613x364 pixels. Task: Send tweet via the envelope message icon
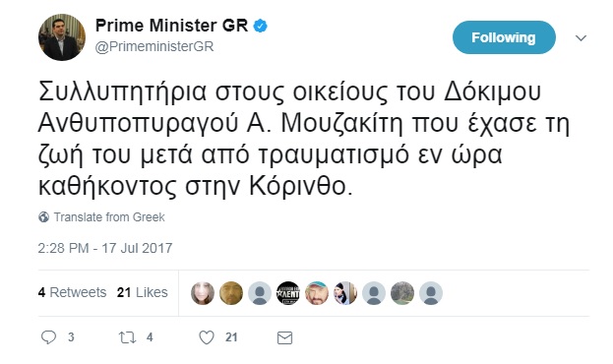coord(284,337)
